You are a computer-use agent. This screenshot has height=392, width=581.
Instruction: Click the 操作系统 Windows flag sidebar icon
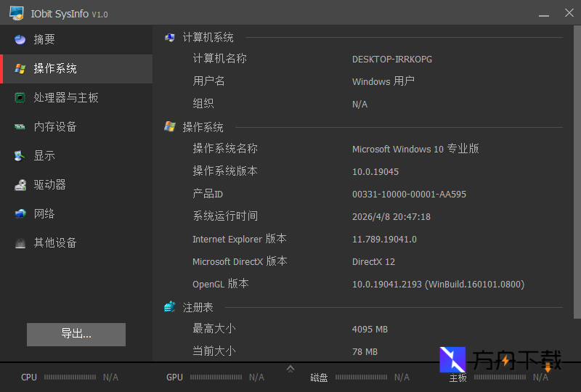click(20, 68)
